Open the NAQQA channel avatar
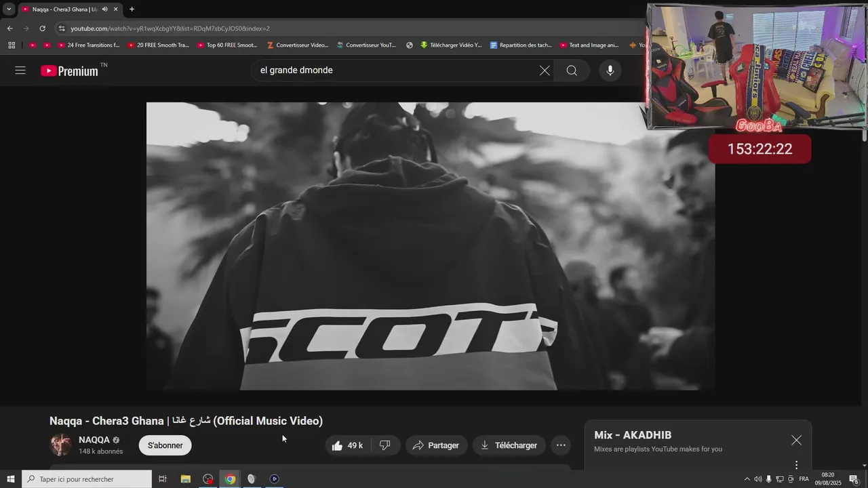868x488 pixels. [x=61, y=445]
